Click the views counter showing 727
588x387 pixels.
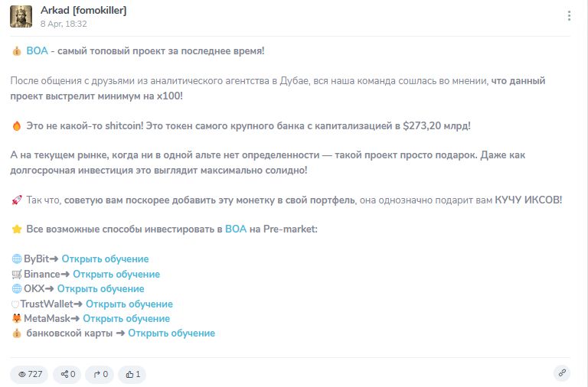30,374
